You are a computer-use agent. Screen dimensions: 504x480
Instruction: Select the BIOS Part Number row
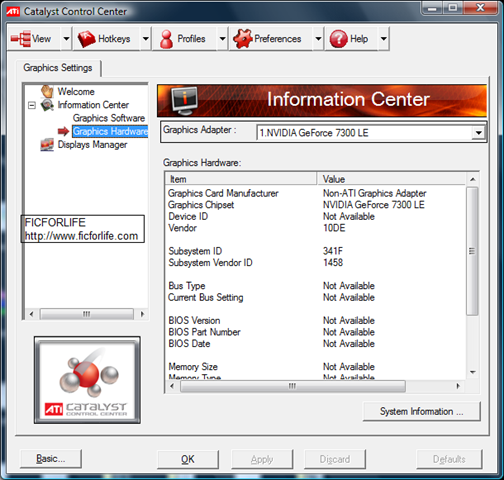(x=315, y=332)
